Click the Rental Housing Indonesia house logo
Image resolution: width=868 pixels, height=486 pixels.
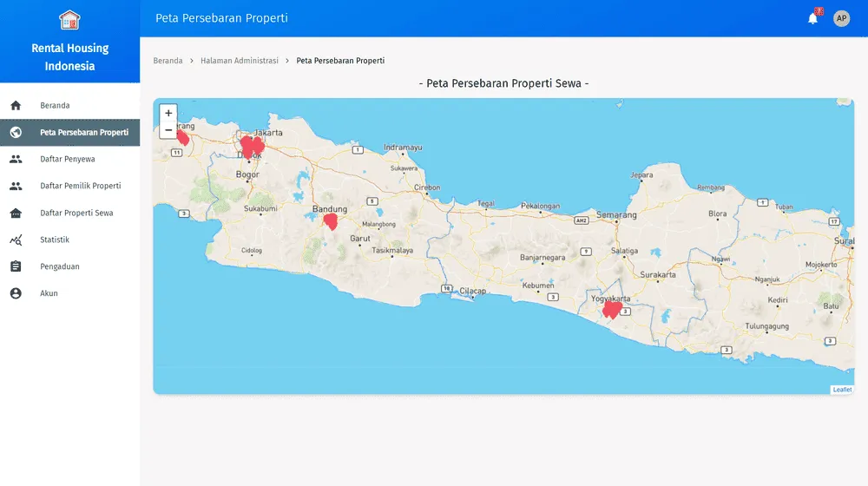[x=69, y=20]
